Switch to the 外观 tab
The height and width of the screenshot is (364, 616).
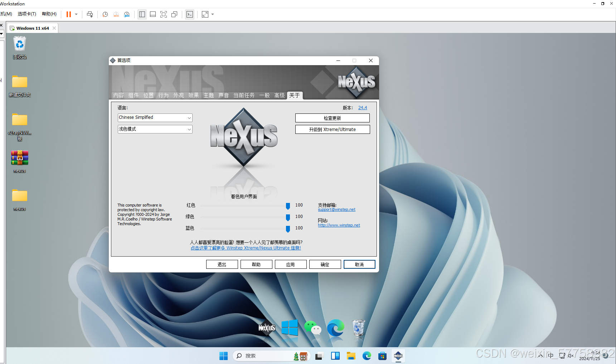pyautogui.click(x=179, y=95)
